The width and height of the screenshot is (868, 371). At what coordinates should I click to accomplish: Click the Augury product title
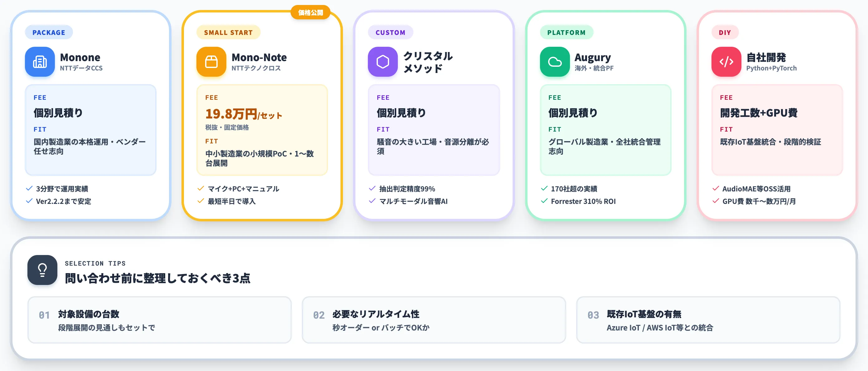click(x=593, y=58)
